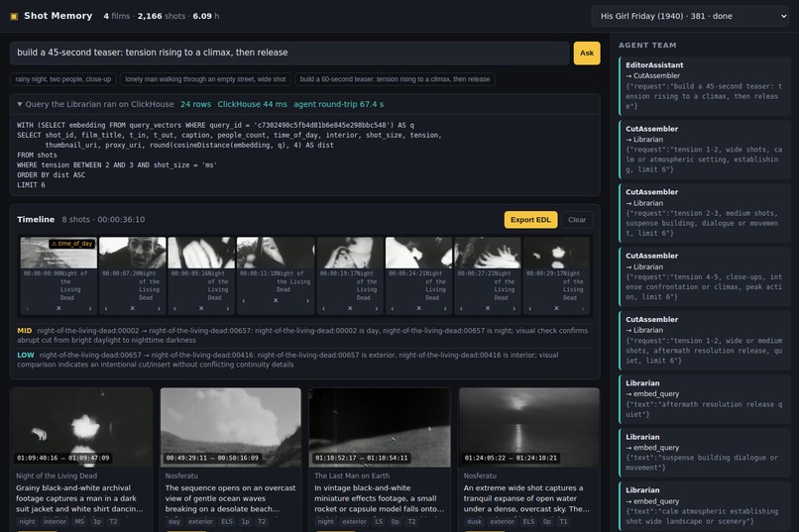Screen dimensions: 799x532
Task: Move the 00:00:07:20 timeline shot right
Action: [159, 308]
